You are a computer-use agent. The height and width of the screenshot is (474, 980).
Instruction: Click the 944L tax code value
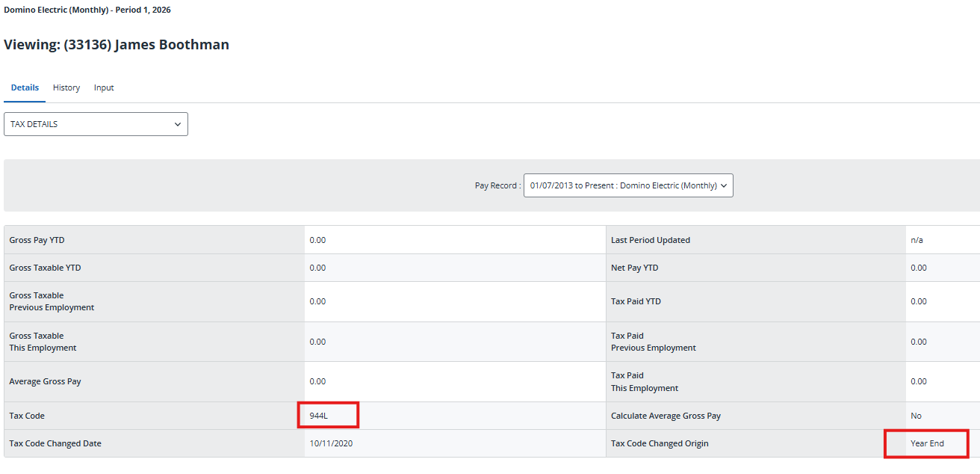pos(319,416)
